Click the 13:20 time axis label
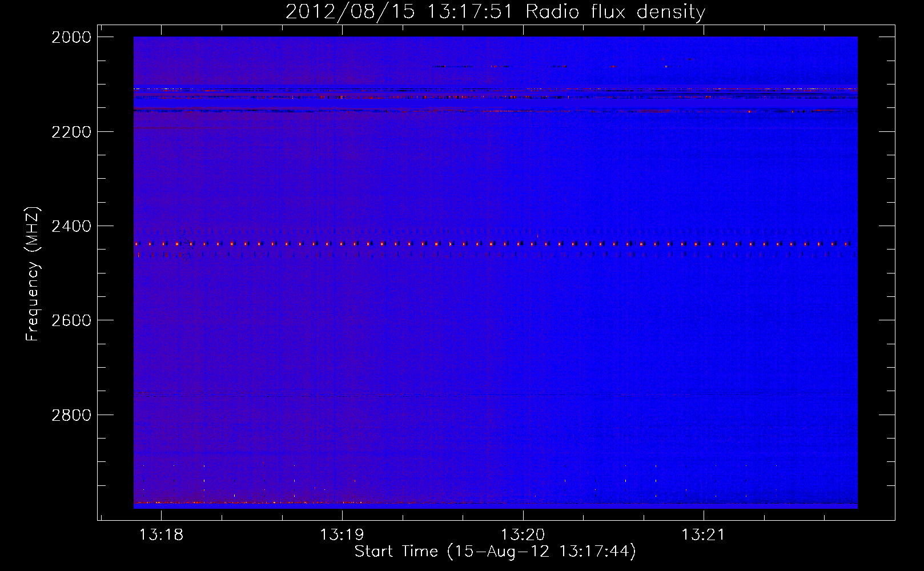This screenshot has height=571, width=924. pos(523,535)
